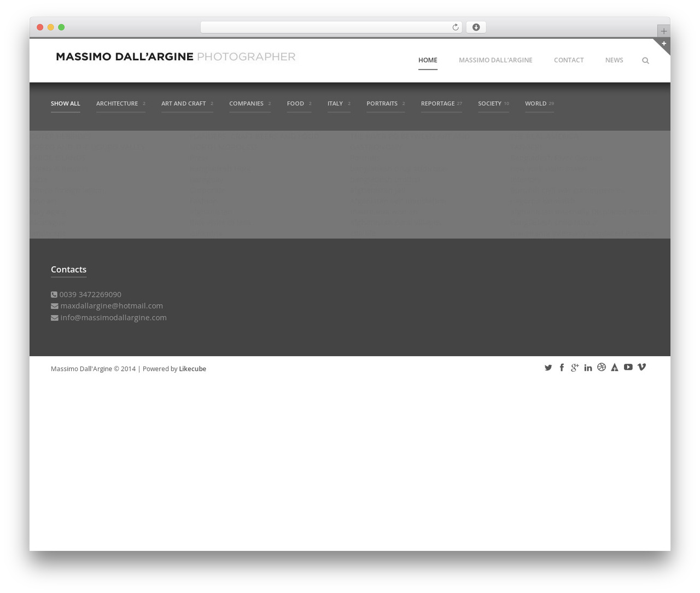
Task: Open the YouTube icon in footer
Action: pyautogui.click(x=628, y=367)
